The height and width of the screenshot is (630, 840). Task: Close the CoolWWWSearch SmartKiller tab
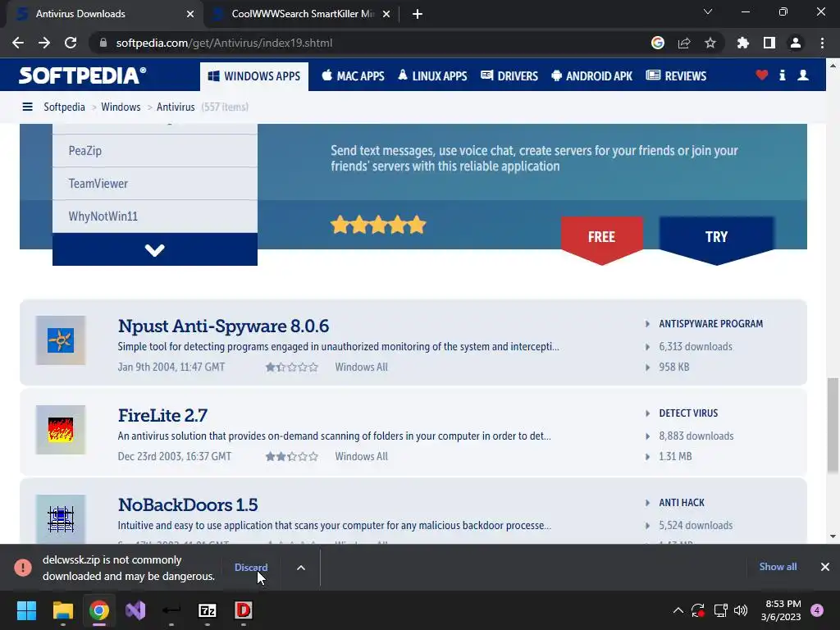coord(386,14)
